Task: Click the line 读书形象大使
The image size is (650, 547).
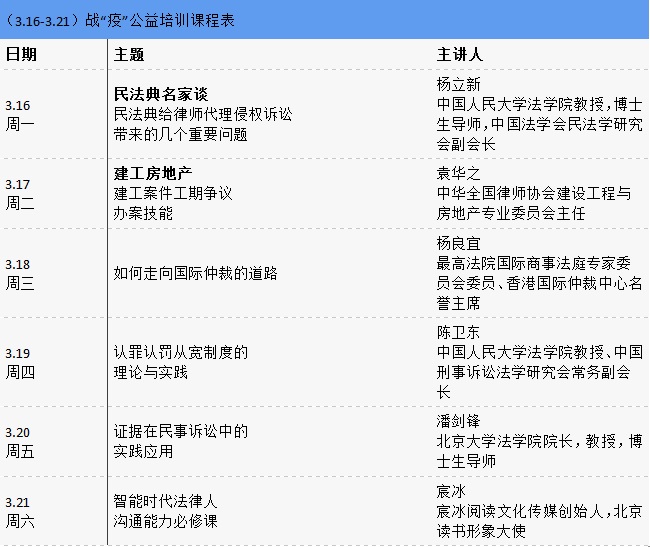Action: click(x=481, y=531)
